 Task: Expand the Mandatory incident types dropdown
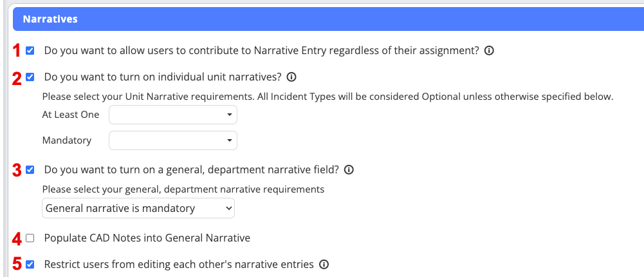[173, 140]
